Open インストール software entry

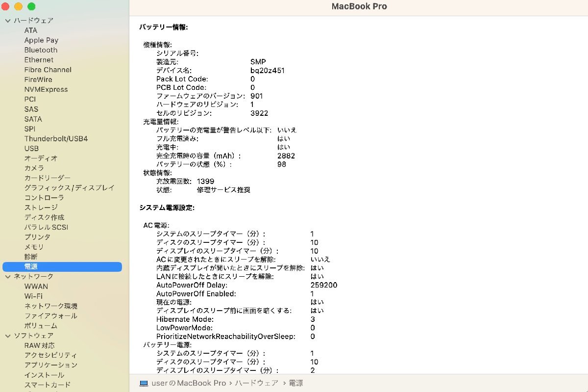(44, 375)
